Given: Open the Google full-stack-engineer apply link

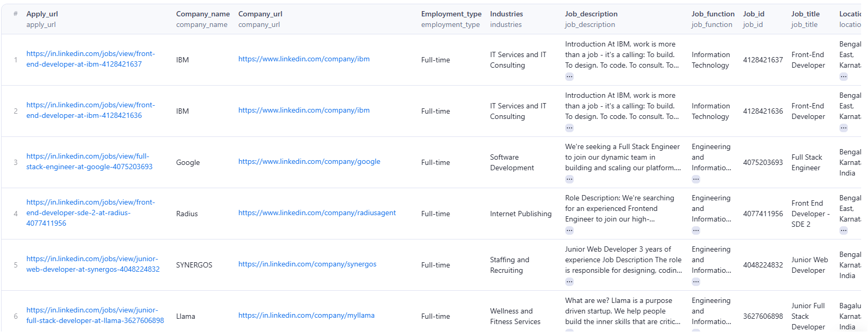Looking at the screenshot, I should [89, 161].
